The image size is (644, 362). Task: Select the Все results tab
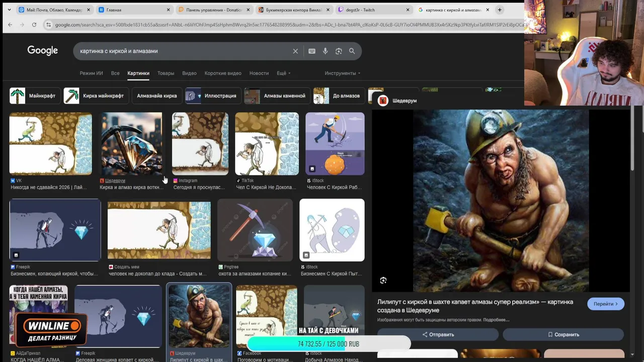115,73
